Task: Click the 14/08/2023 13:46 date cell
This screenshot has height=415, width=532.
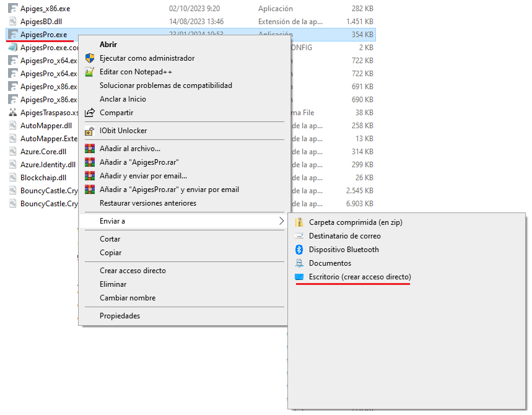Action: pyautogui.click(x=196, y=22)
